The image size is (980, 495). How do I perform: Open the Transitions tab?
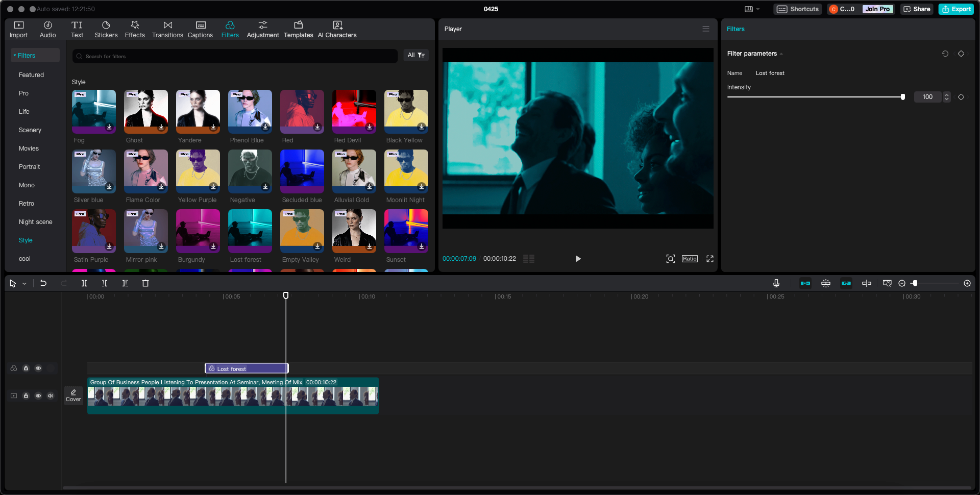coord(167,30)
